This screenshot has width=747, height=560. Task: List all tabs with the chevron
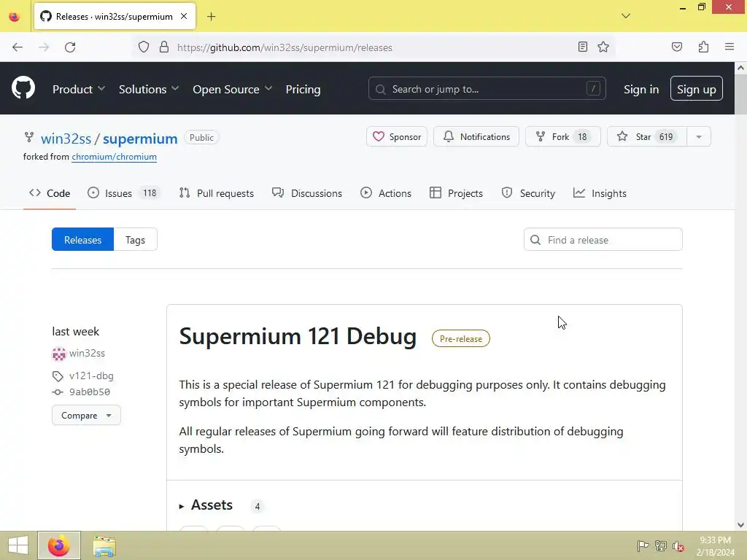(625, 16)
